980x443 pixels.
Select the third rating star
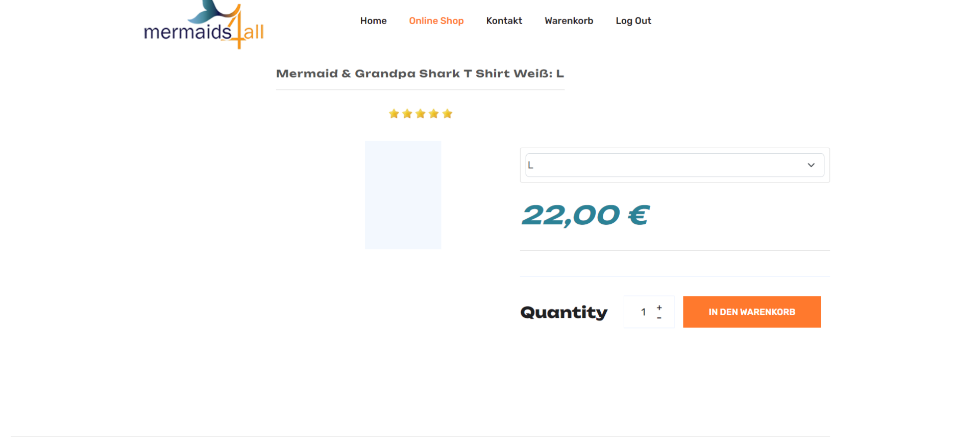pos(420,113)
